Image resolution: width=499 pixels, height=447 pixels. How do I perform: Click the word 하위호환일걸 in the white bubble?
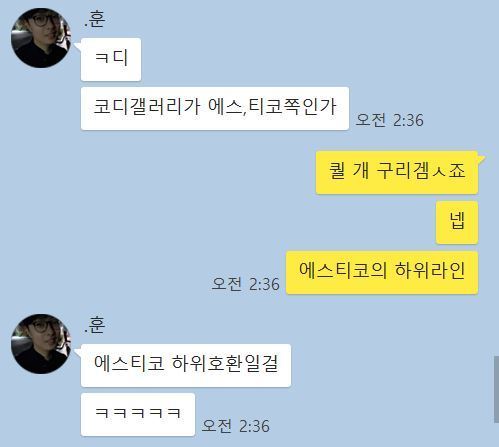[225, 363]
